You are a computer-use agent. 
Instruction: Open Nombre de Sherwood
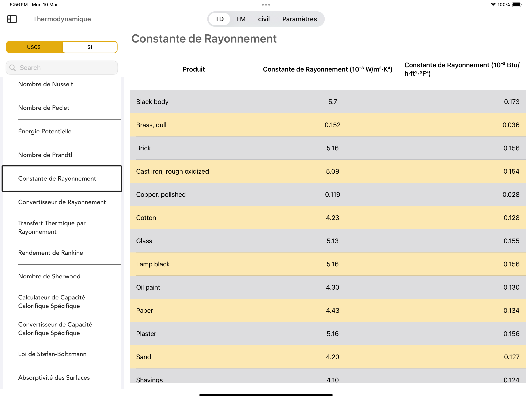coord(62,276)
